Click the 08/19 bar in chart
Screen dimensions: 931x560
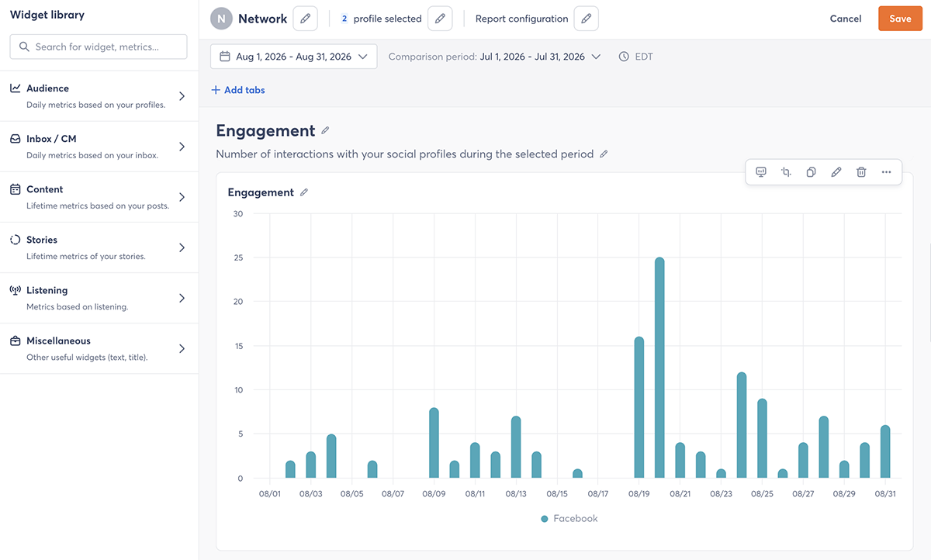point(639,407)
